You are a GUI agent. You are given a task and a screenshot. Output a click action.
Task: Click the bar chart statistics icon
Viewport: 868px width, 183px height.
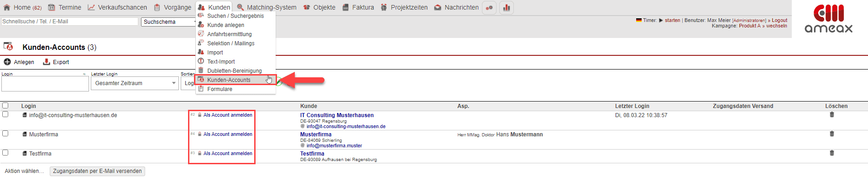click(x=507, y=8)
